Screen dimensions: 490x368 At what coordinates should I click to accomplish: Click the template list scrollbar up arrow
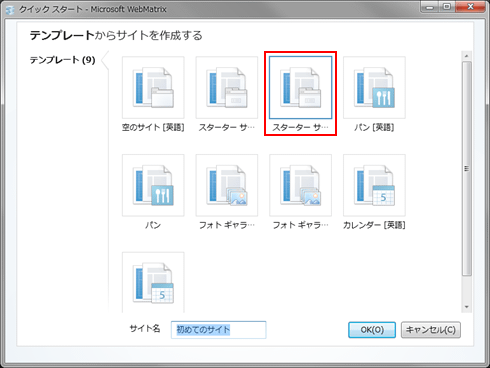[x=466, y=56]
